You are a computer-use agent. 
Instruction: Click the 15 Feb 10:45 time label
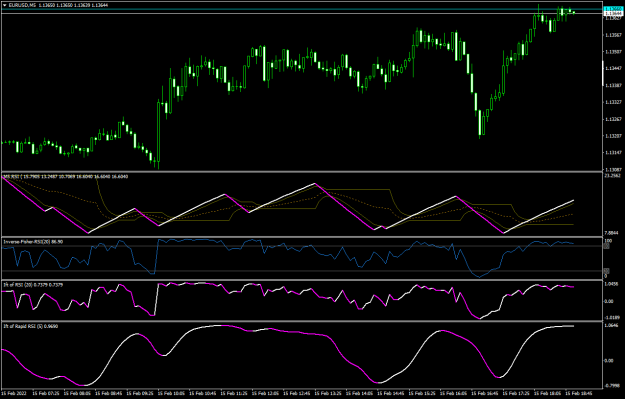click(x=203, y=393)
